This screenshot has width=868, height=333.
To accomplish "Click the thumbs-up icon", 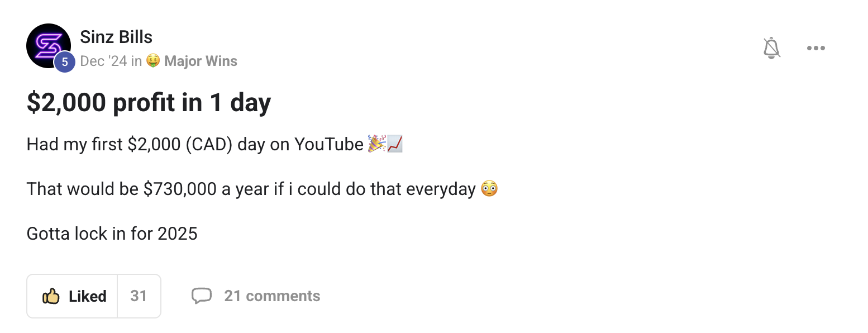I will click(x=51, y=296).
